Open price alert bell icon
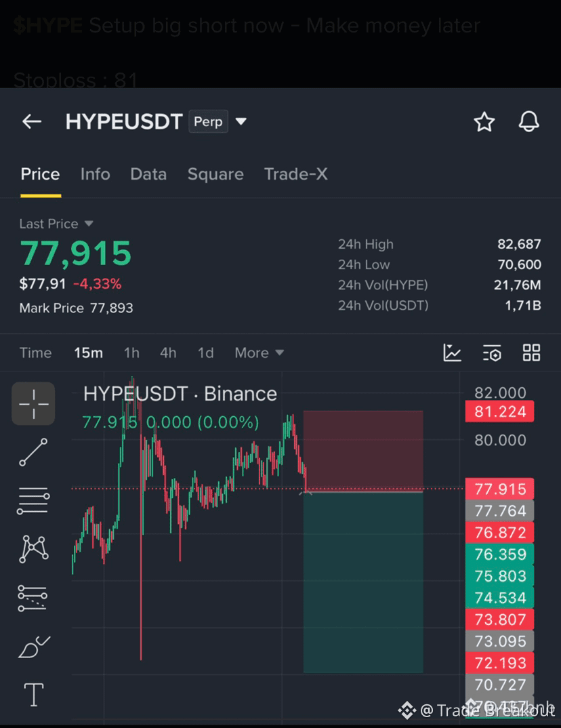Screen dimensions: 561x728 (528, 121)
